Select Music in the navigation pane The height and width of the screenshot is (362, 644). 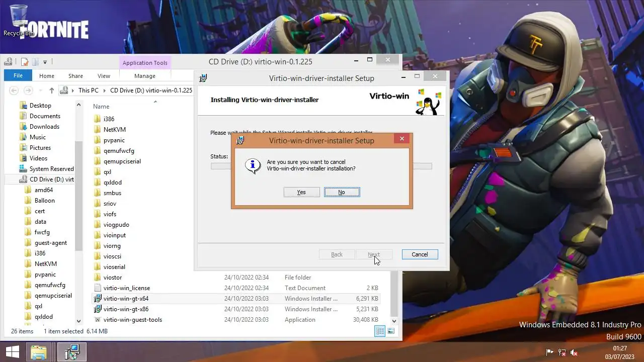click(38, 137)
